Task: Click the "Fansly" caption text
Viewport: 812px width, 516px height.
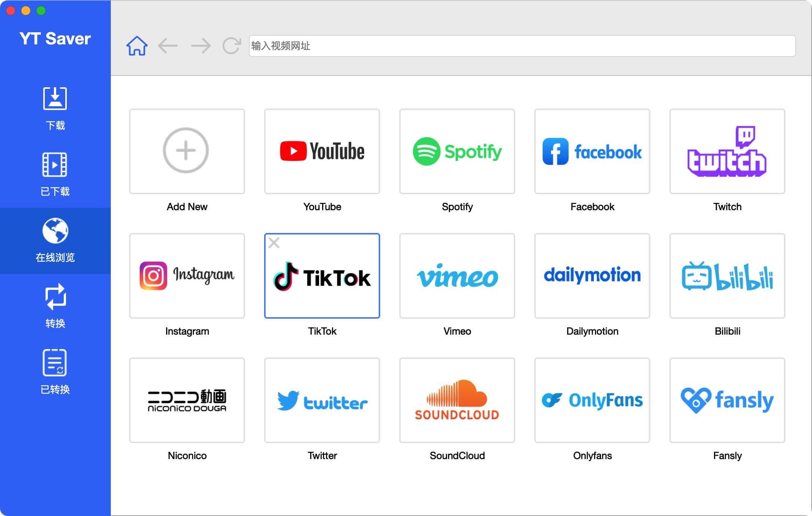Action: [x=727, y=456]
